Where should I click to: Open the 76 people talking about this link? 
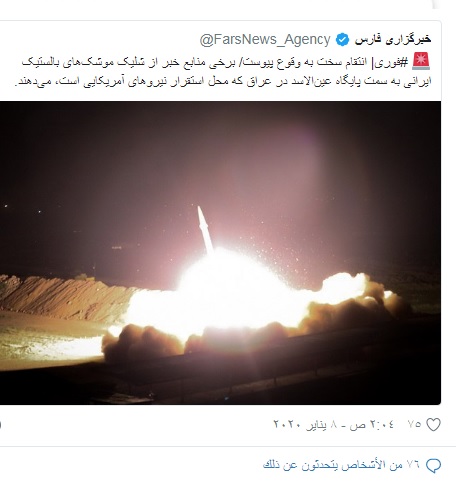341,465
